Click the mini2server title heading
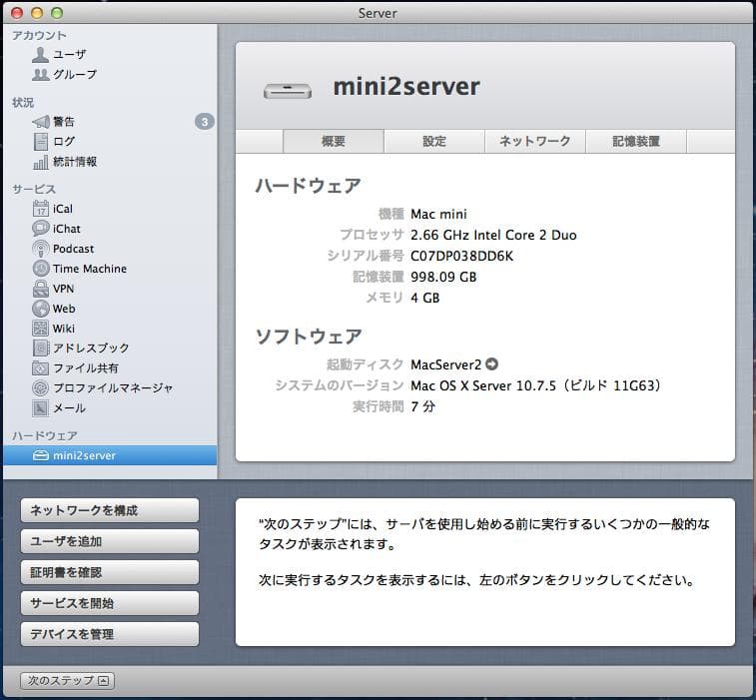The width and height of the screenshot is (756, 700). tap(406, 87)
